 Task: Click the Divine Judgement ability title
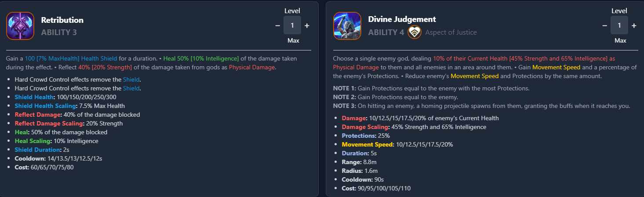[402, 19]
